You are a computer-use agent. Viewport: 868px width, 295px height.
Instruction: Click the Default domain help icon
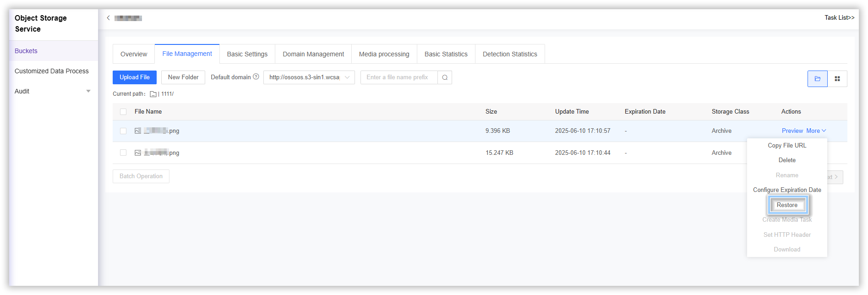pyautogui.click(x=256, y=77)
